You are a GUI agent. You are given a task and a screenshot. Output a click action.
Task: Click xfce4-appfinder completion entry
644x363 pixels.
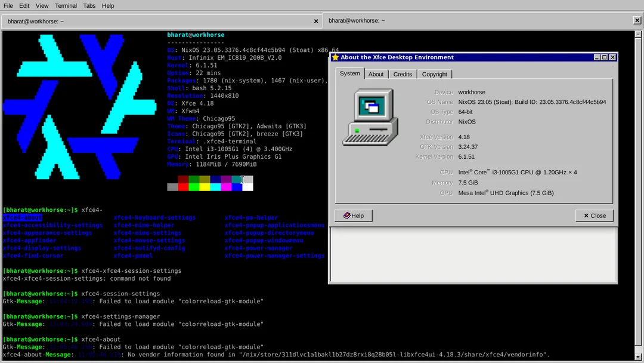29,241
